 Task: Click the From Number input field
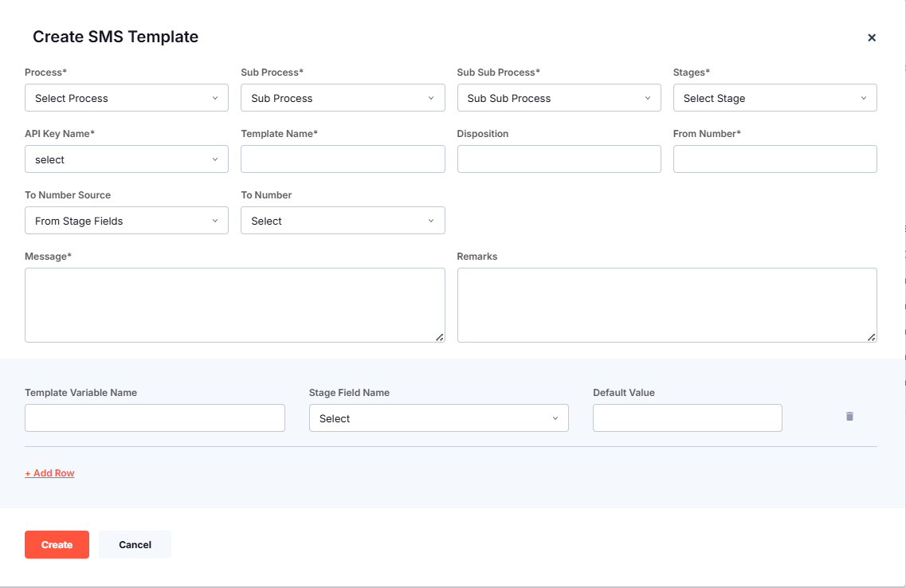[x=775, y=159]
